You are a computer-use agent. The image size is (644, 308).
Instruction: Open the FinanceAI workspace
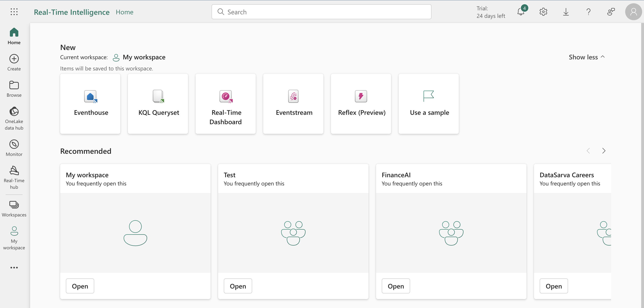tap(396, 286)
